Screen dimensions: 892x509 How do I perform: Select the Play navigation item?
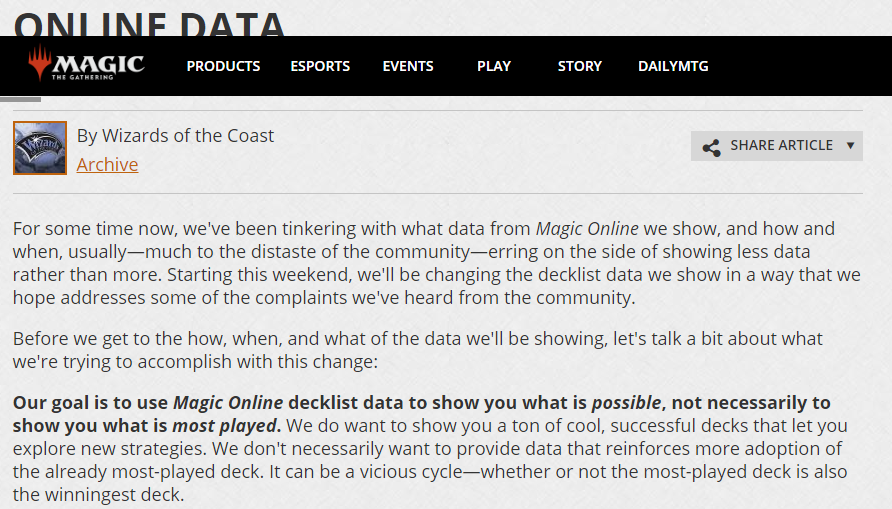pos(494,66)
